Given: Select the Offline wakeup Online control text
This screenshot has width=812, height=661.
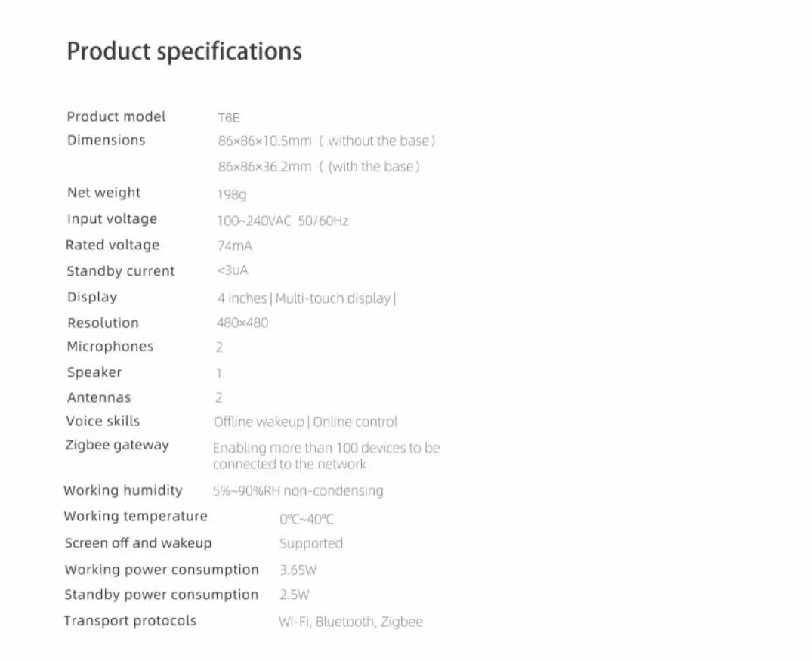Looking at the screenshot, I should pos(305,422).
